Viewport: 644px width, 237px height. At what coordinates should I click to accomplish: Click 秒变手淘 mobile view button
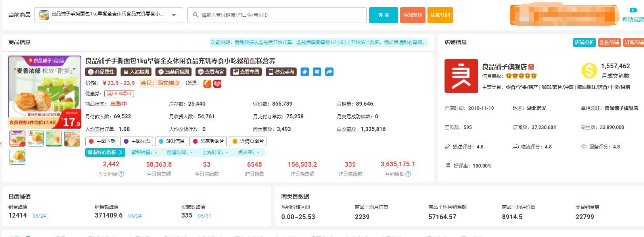(281, 72)
